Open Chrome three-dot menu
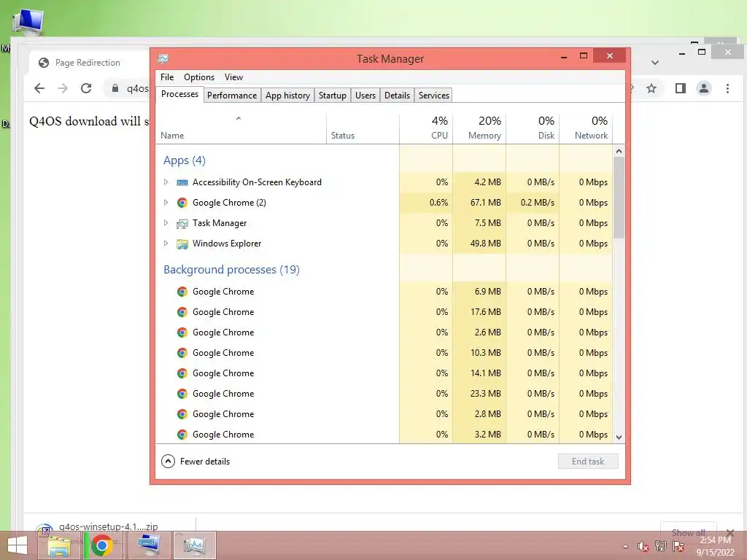The height and width of the screenshot is (560, 747). pos(727,88)
